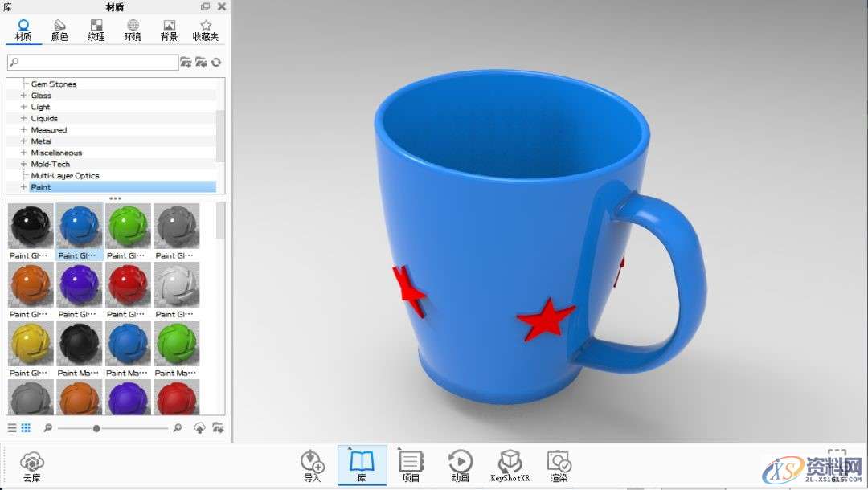Open the Animation (动画) panel
Screen dimensions: 868x490
(461, 464)
